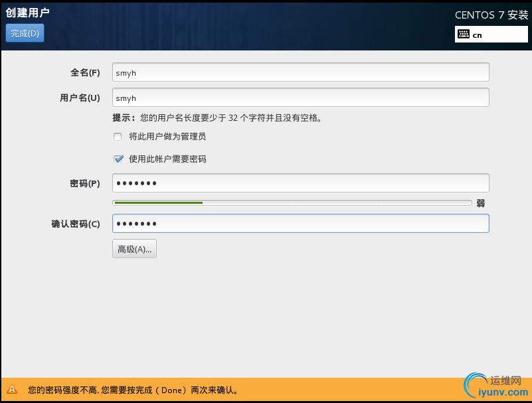Viewport: 532px width, 403px height.
Task: Click the 弱 strength rating label
Action: pos(480,203)
